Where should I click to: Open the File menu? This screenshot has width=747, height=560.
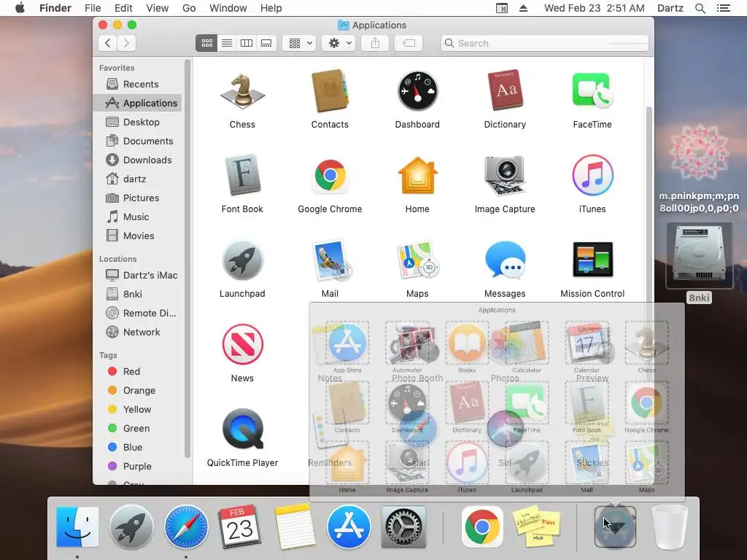93,8
